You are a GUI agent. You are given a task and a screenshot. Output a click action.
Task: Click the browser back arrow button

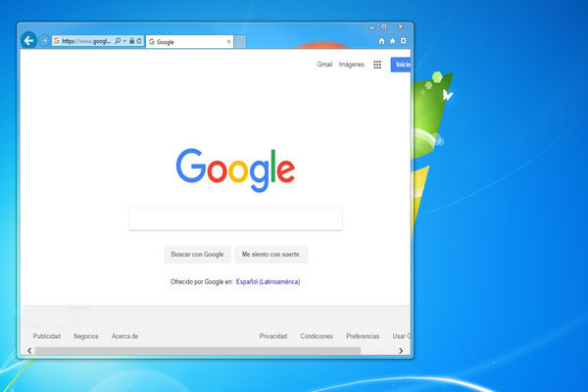pyautogui.click(x=28, y=41)
